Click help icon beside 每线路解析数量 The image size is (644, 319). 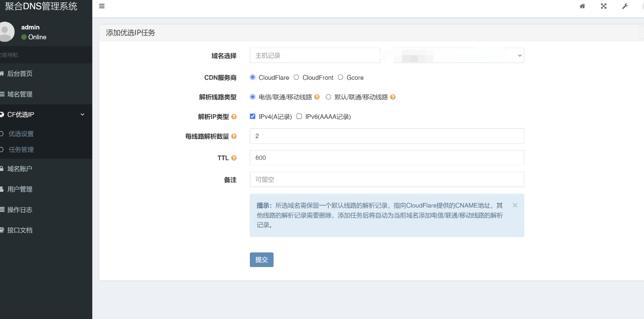[234, 136]
